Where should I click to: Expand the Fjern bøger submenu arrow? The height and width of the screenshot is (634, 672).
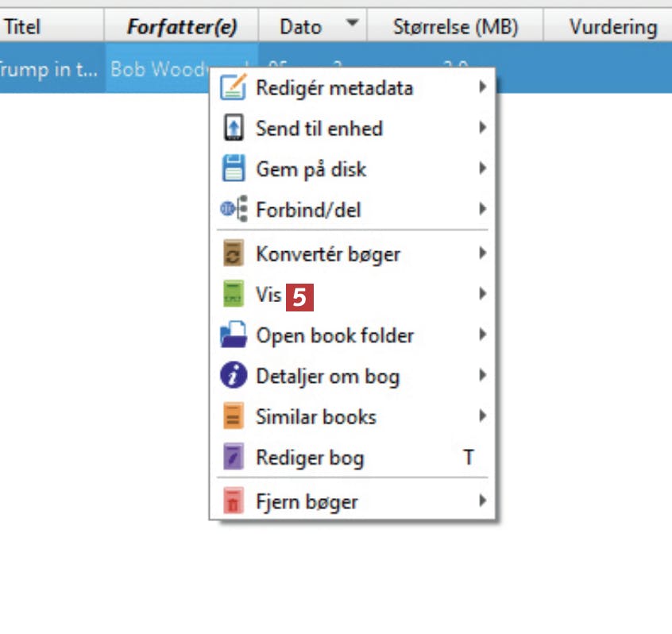pos(482,501)
